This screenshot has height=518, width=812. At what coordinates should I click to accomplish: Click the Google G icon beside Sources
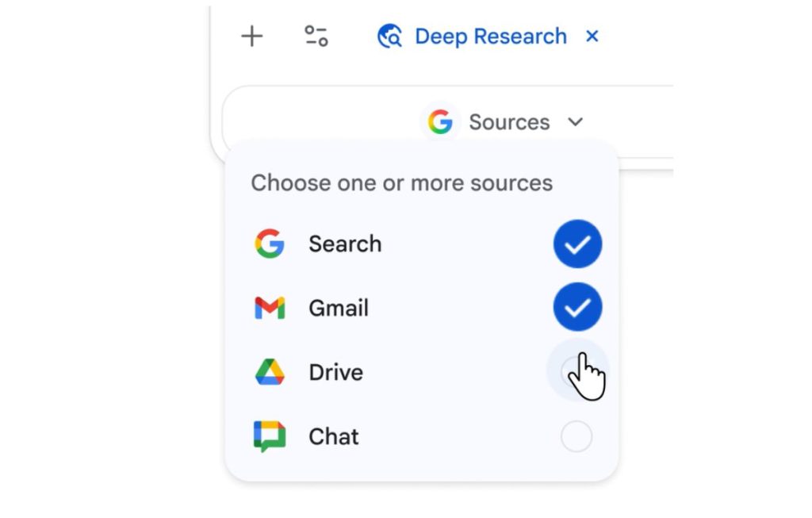point(441,121)
